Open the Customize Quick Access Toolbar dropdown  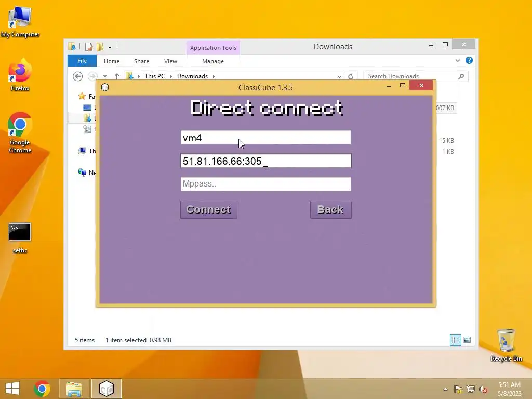click(x=110, y=47)
